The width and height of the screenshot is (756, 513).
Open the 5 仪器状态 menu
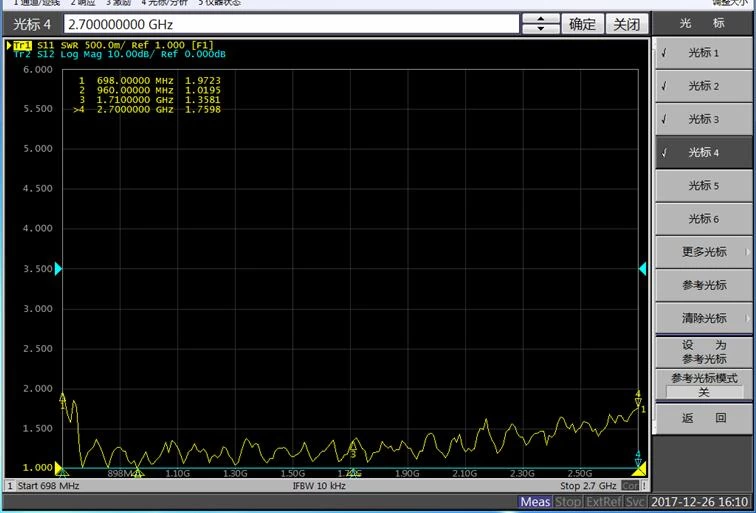click(x=219, y=3)
